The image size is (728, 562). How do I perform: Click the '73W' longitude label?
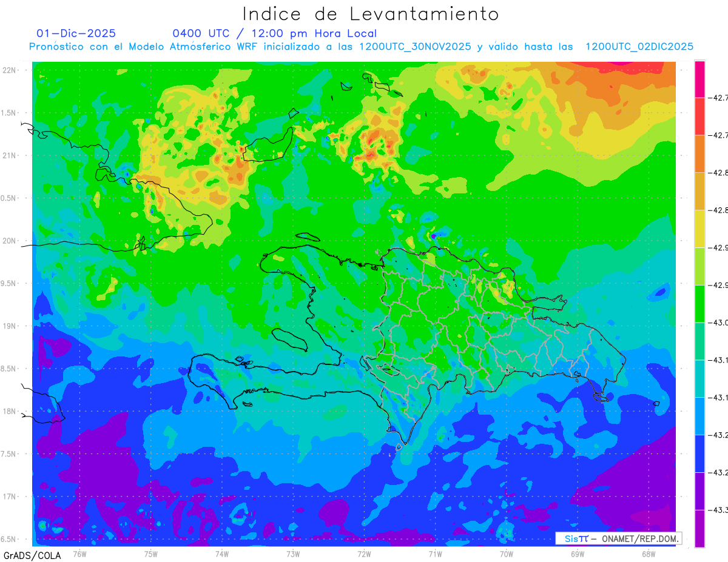click(x=293, y=554)
